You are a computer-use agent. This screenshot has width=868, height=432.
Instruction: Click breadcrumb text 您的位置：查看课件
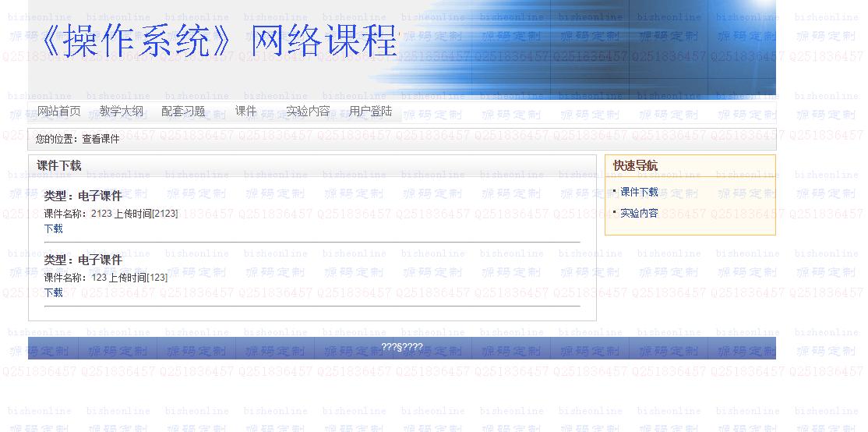point(77,140)
